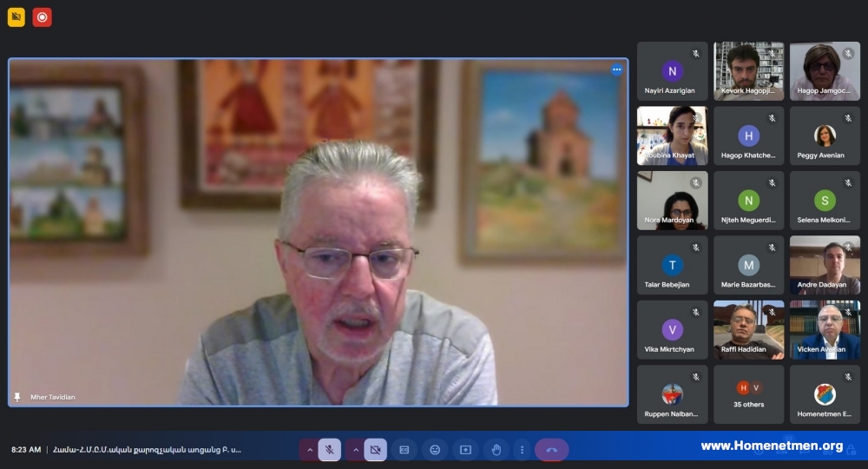Raise hand using the hand icon

[x=496, y=450]
